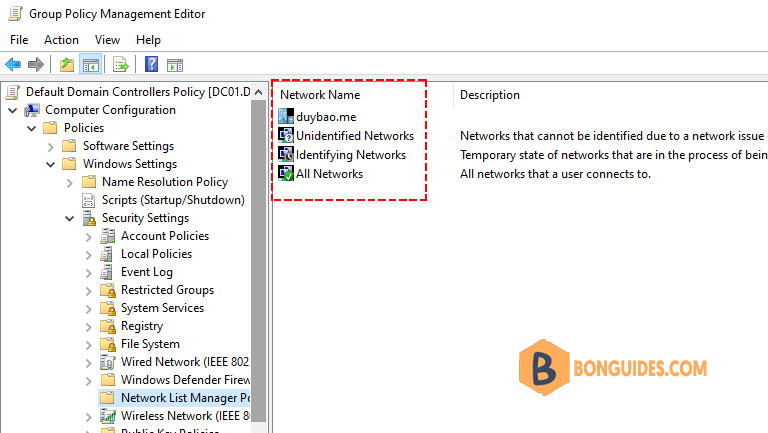
Task: Click tree pane scroll up arrow
Action: [259, 92]
